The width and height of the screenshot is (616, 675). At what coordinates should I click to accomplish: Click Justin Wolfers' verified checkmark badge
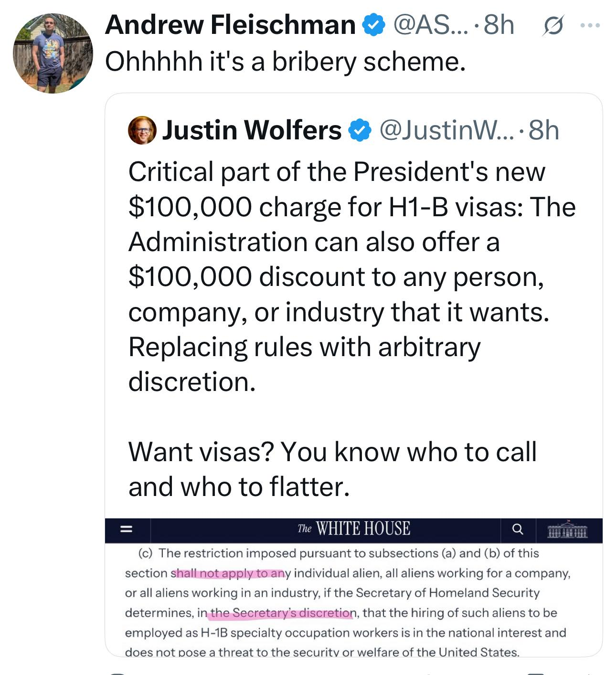[361, 131]
